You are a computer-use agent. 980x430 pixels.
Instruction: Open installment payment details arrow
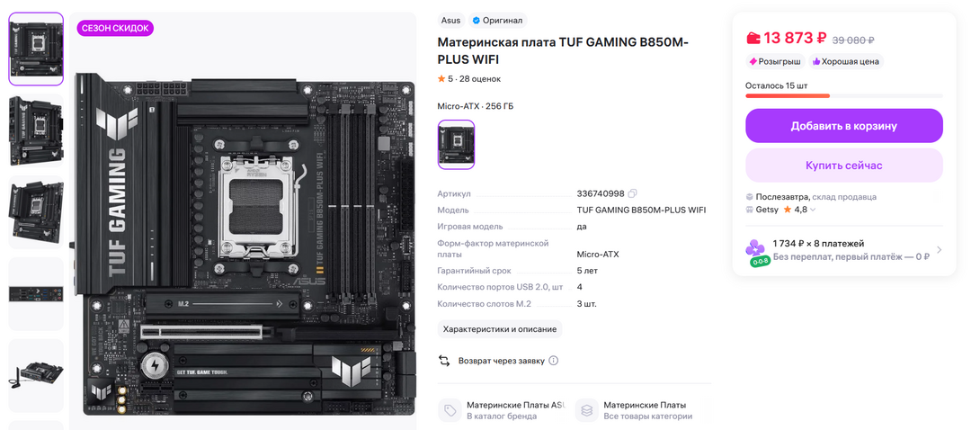tap(939, 250)
